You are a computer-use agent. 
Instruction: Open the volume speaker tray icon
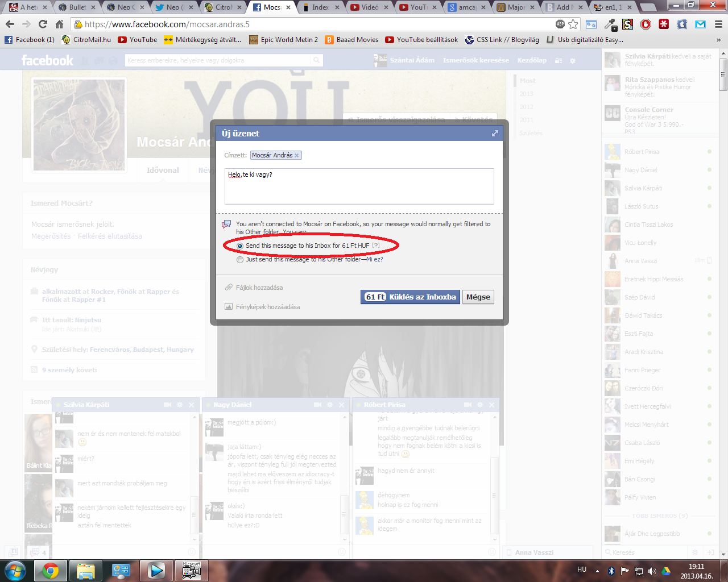tap(652, 571)
